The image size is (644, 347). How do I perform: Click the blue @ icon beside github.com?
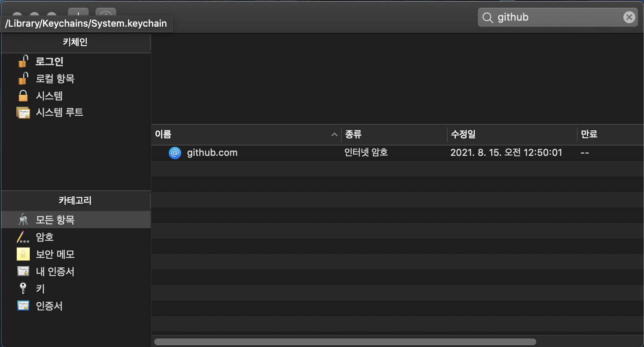coord(175,153)
